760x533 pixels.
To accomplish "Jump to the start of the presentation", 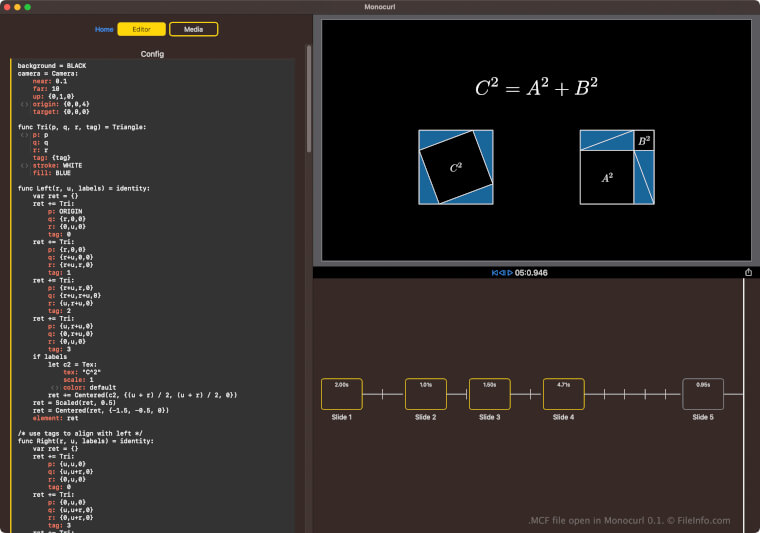I will point(494,272).
